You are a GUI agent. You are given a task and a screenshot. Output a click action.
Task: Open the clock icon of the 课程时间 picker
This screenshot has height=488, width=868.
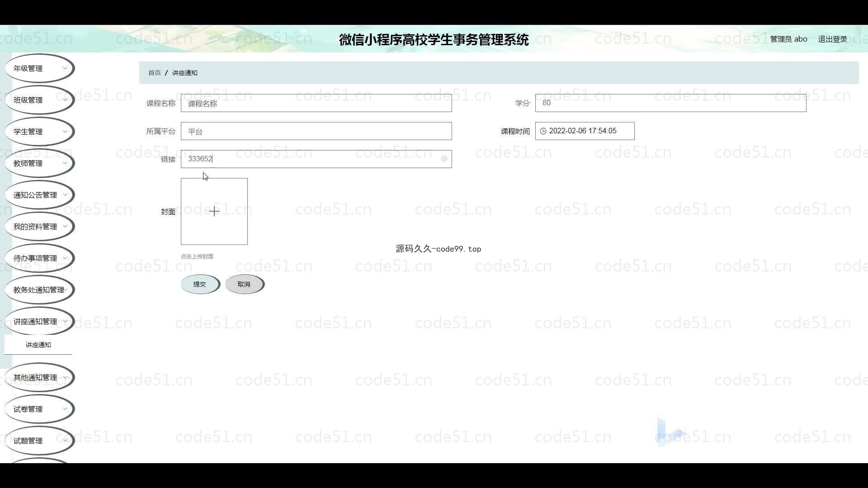pyautogui.click(x=543, y=131)
